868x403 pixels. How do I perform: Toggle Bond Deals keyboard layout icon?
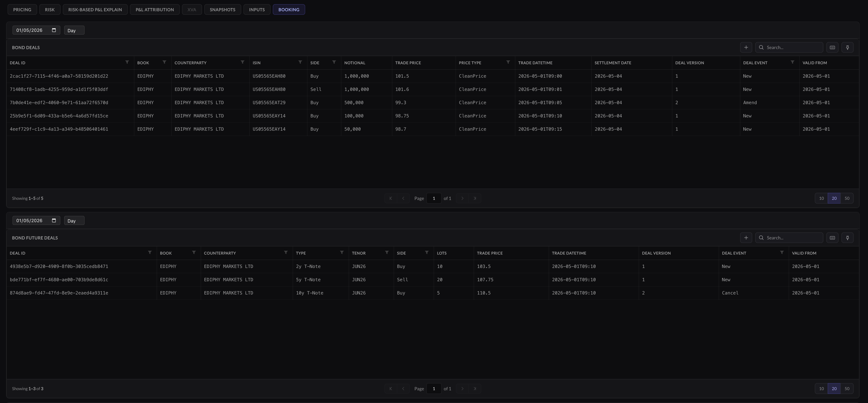coord(832,48)
